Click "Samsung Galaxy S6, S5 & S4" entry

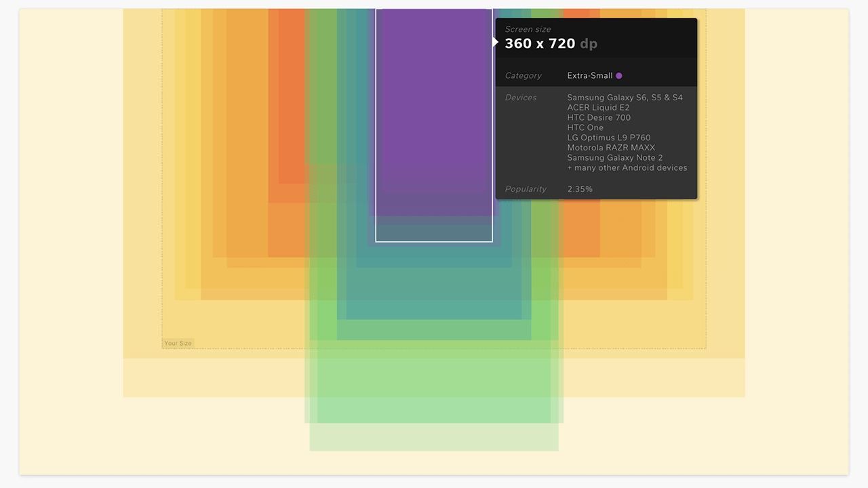(625, 98)
